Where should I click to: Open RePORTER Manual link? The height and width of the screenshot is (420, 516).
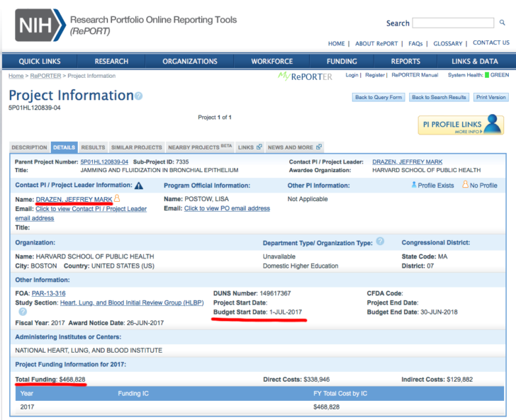tap(415, 75)
